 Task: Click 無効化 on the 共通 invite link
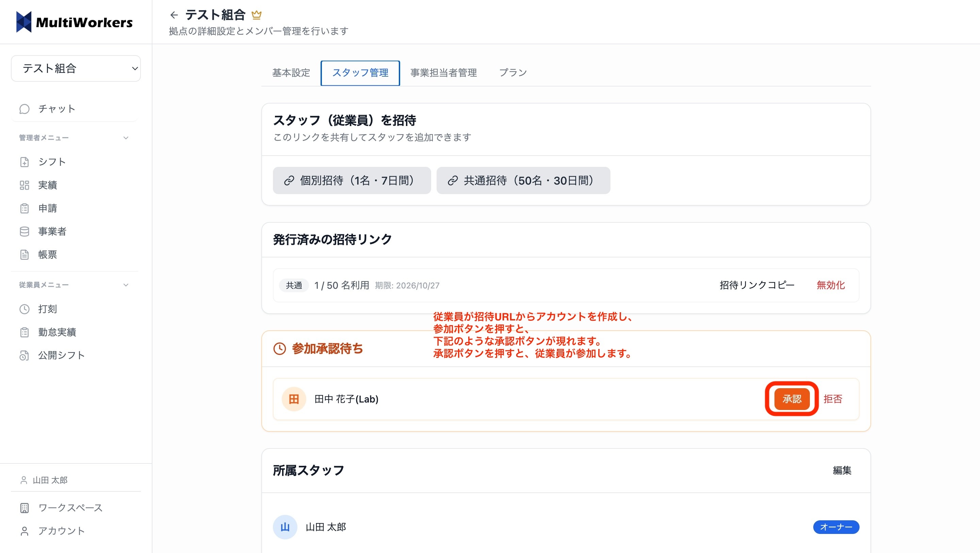(831, 285)
